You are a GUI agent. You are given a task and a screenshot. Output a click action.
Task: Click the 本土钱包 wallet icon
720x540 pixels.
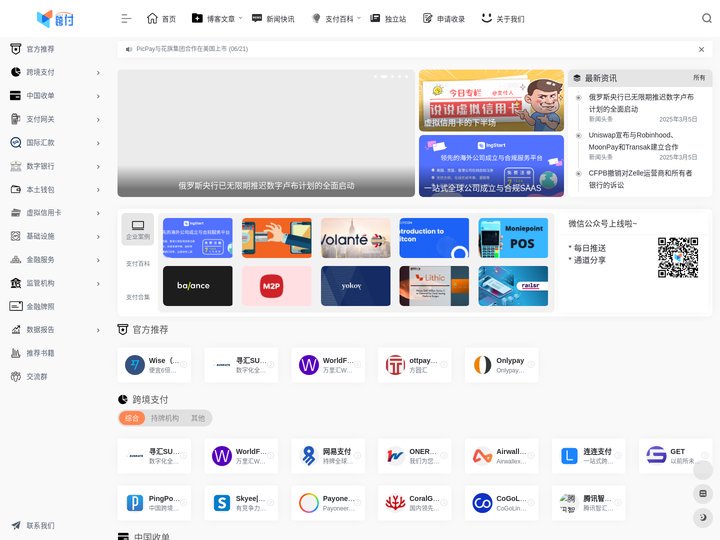point(16,189)
